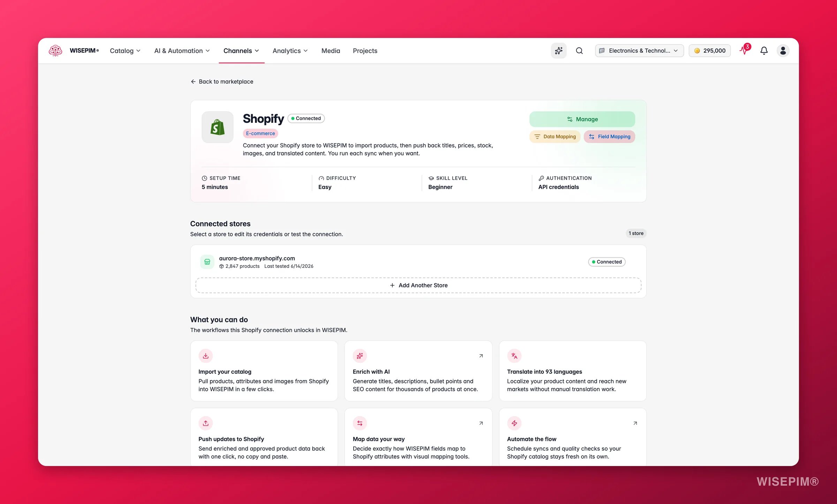The height and width of the screenshot is (504, 837).
Task: Open the notifications bell
Action: click(764, 51)
